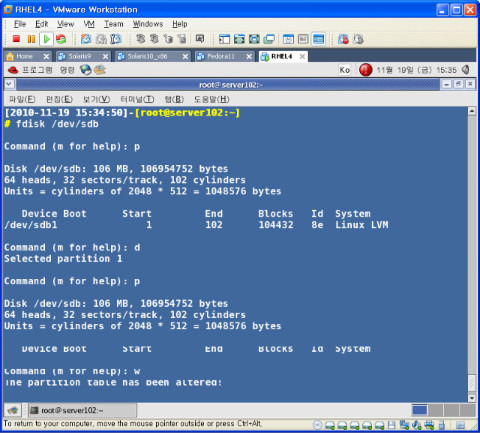Open the terminal 보기(V) menu

96,99
